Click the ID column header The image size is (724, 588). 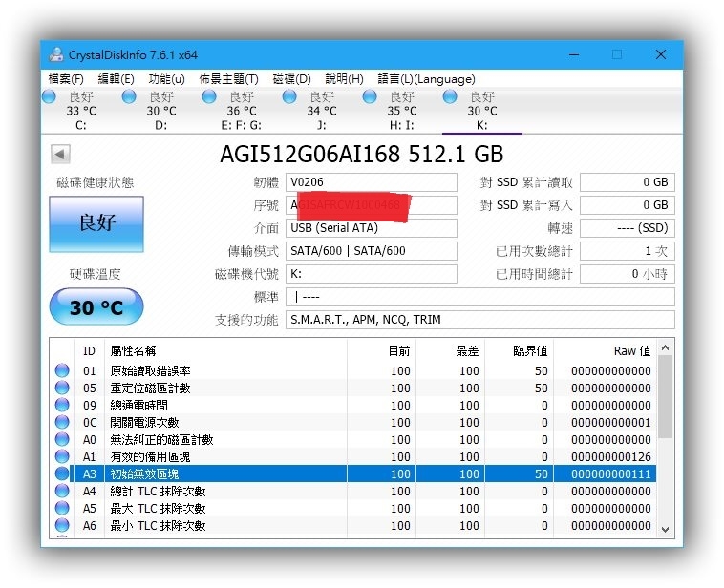[x=89, y=350]
